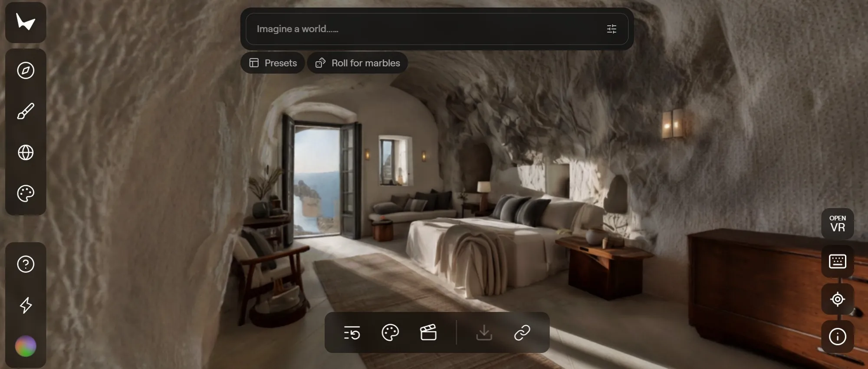Click the palette icon in bottom toolbar
Viewport: 868px width, 369px height.
390,333
